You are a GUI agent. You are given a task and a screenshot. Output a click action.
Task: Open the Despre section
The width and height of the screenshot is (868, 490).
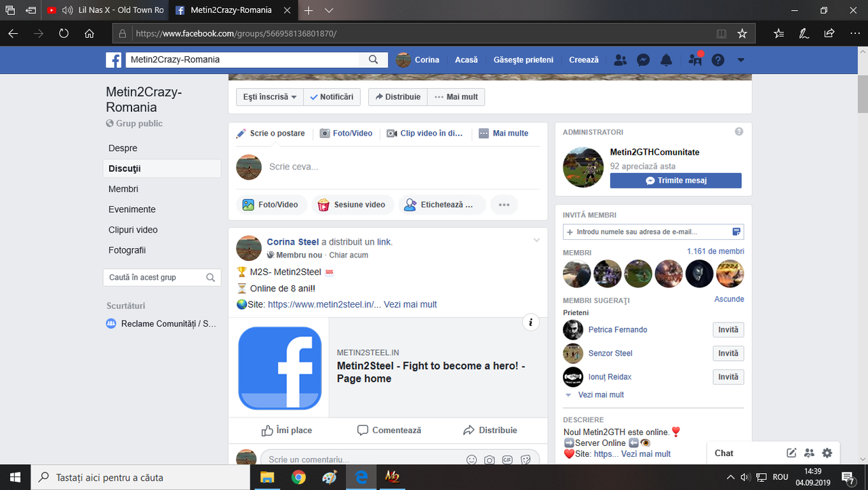pyautogui.click(x=123, y=148)
